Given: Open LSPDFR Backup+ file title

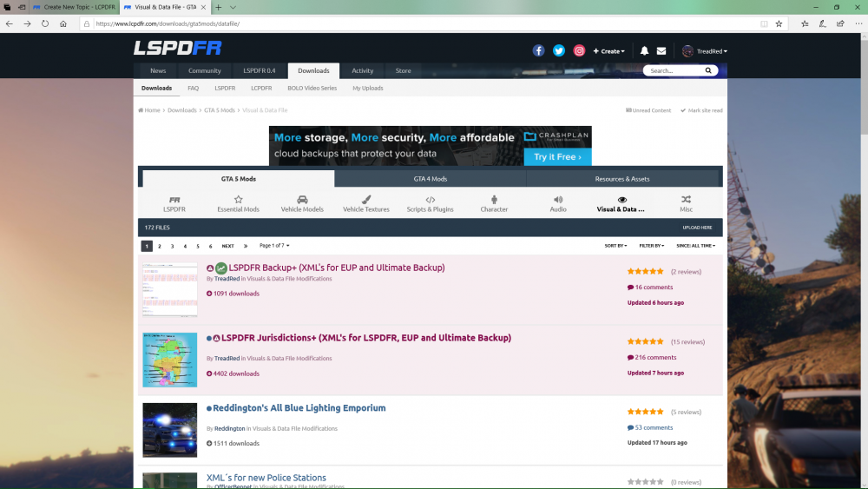Looking at the screenshot, I should coord(337,268).
